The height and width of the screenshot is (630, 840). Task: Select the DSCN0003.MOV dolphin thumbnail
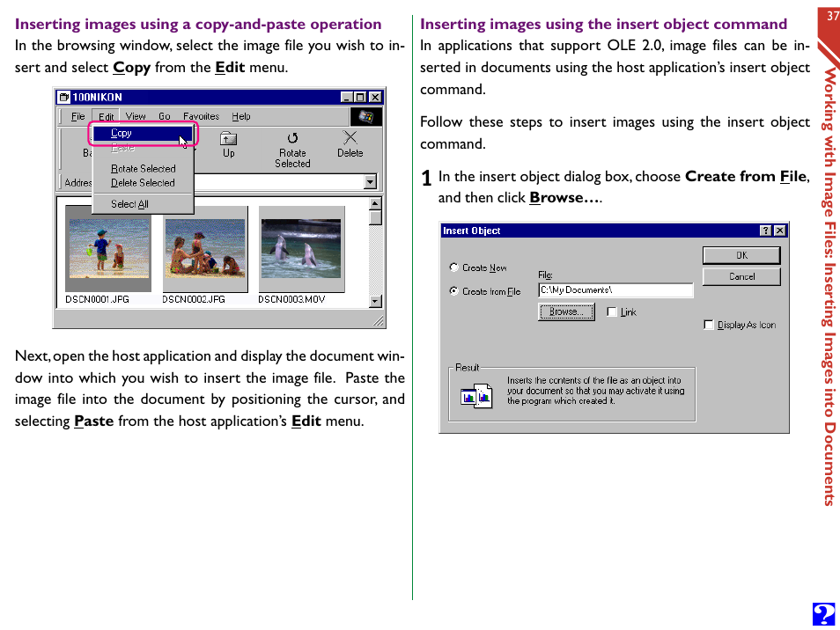click(x=301, y=248)
